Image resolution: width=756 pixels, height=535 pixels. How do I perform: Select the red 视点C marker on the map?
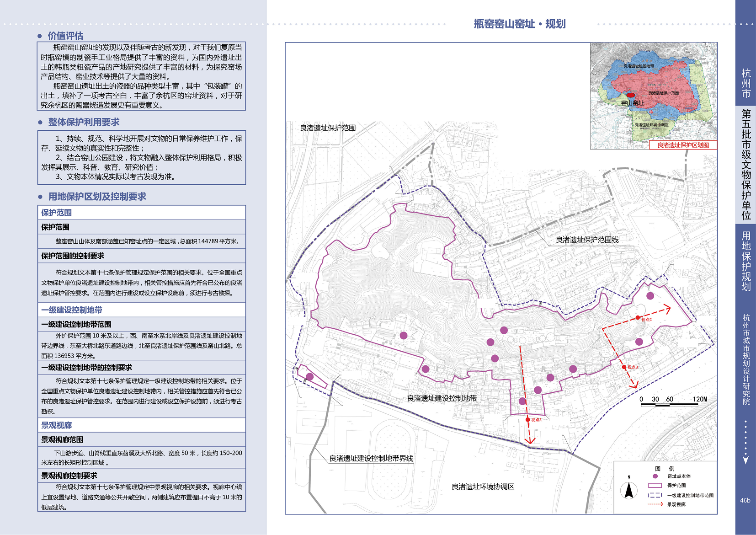click(x=638, y=318)
